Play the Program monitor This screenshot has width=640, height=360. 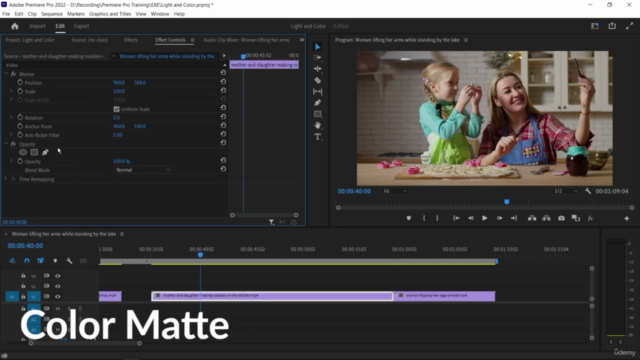pyautogui.click(x=484, y=218)
